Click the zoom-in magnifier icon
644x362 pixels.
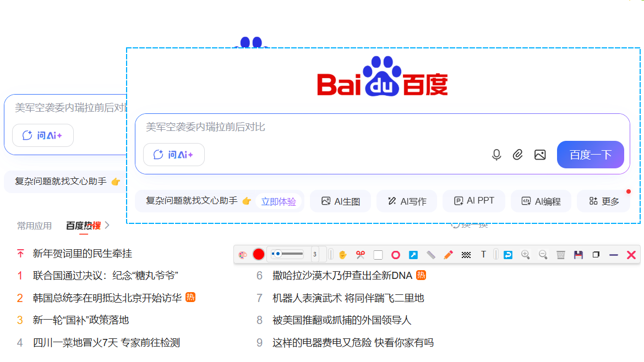[x=525, y=254]
